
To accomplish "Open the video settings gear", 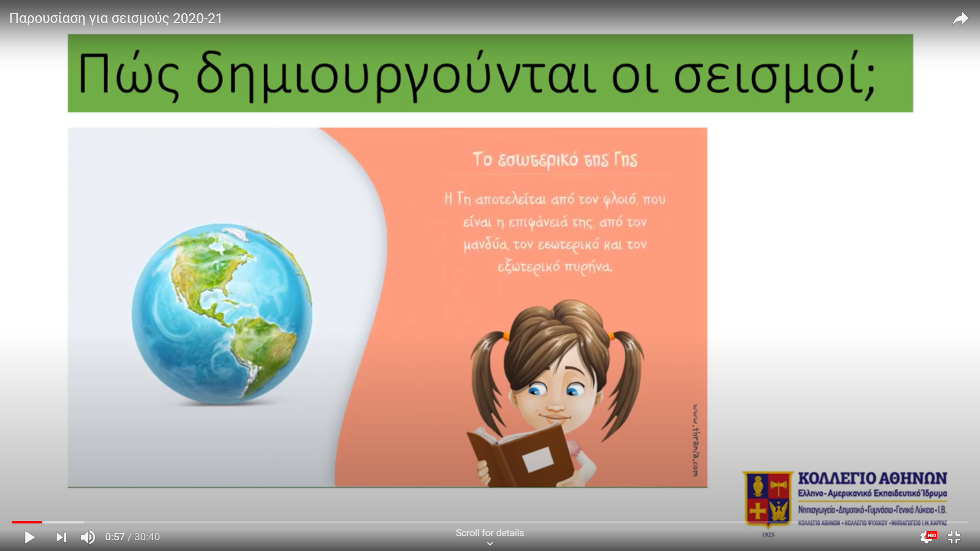I will tap(927, 537).
